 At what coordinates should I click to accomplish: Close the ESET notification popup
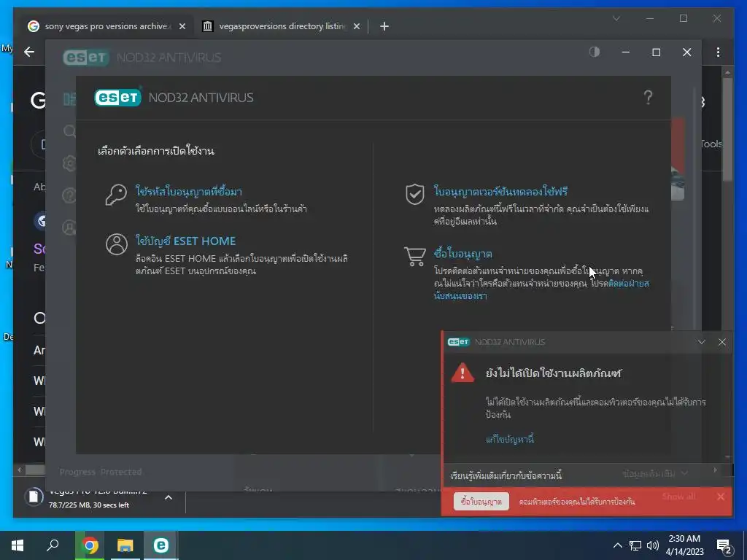tap(722, 342)
